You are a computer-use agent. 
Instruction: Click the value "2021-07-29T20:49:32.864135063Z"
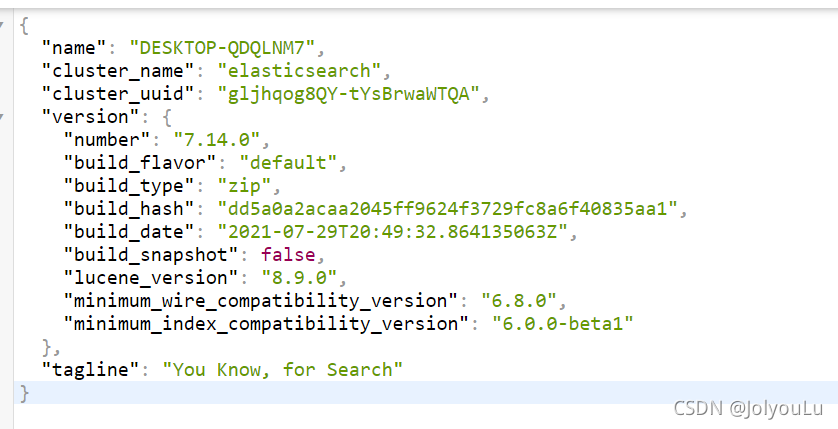[393, 232]
